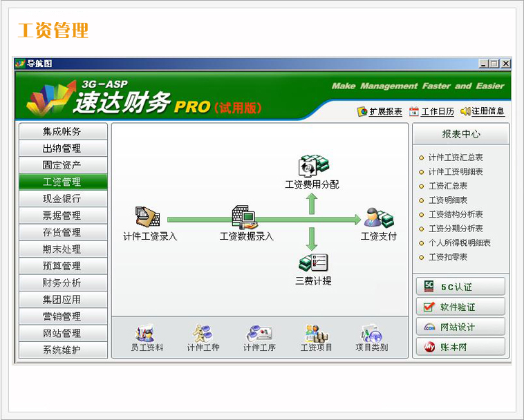The image size is (524, 420).
Task: Click the 软件验证 checkmark icon
Action: pos(429,307)
